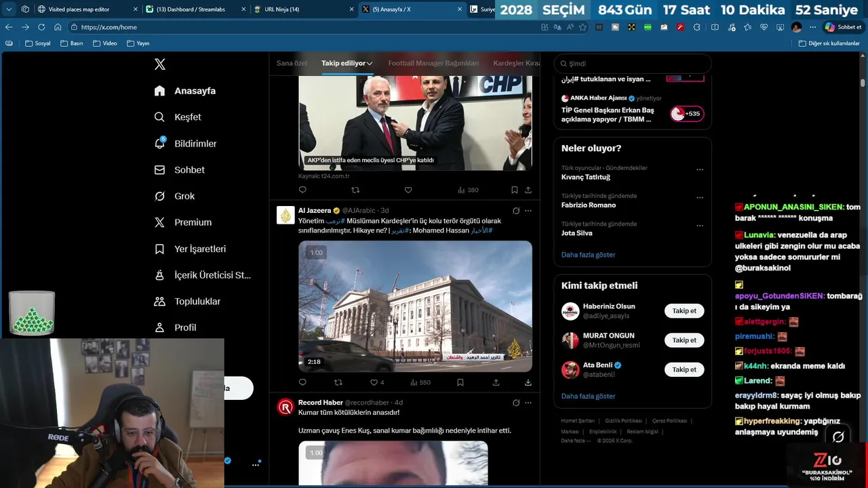View stats of post with 380 views
The image size is (868, 488).
pos(468,190)
